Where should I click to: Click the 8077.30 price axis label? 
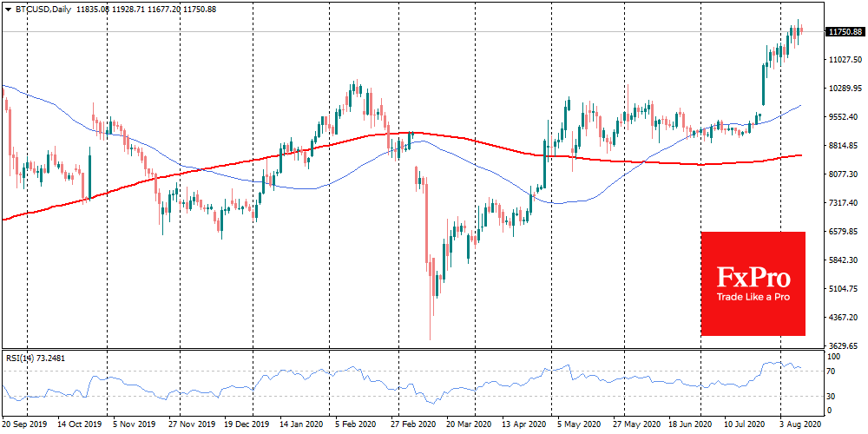[845, 174]
